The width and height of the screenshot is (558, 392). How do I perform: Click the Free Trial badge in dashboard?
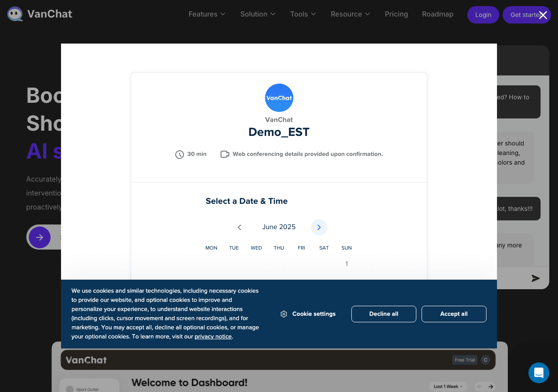[x=465, y=360]
